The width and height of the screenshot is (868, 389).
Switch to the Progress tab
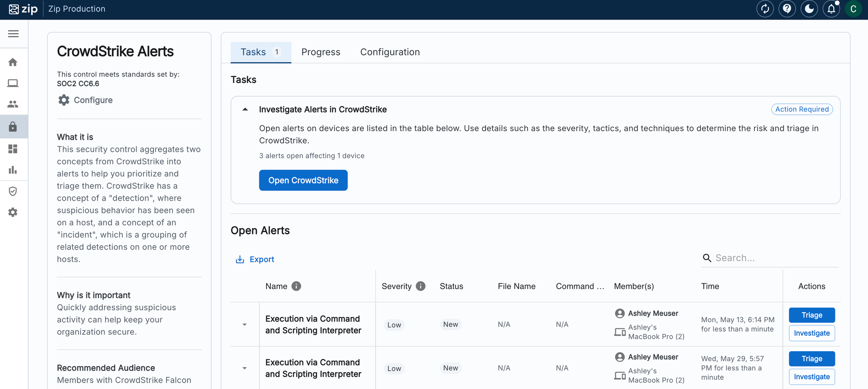coord(321,52)
